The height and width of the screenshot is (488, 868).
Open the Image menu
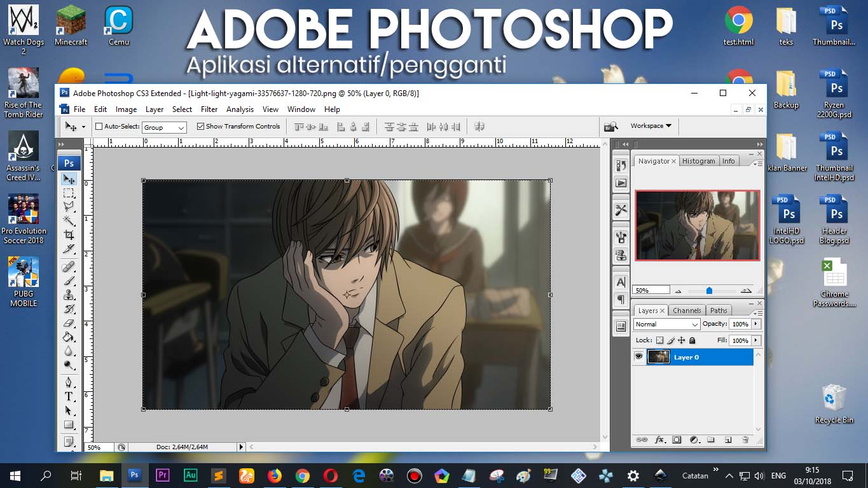126,109
